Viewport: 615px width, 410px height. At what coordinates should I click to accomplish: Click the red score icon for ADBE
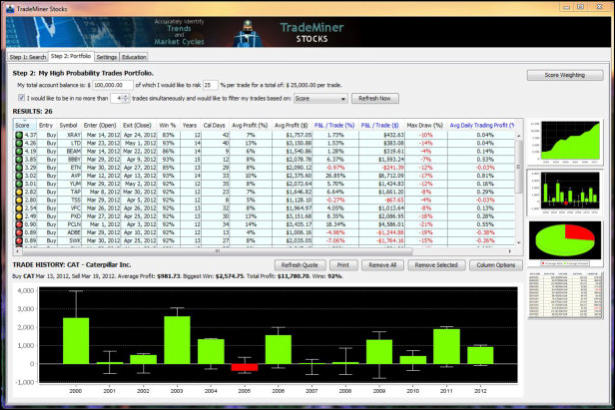[18, 234]
